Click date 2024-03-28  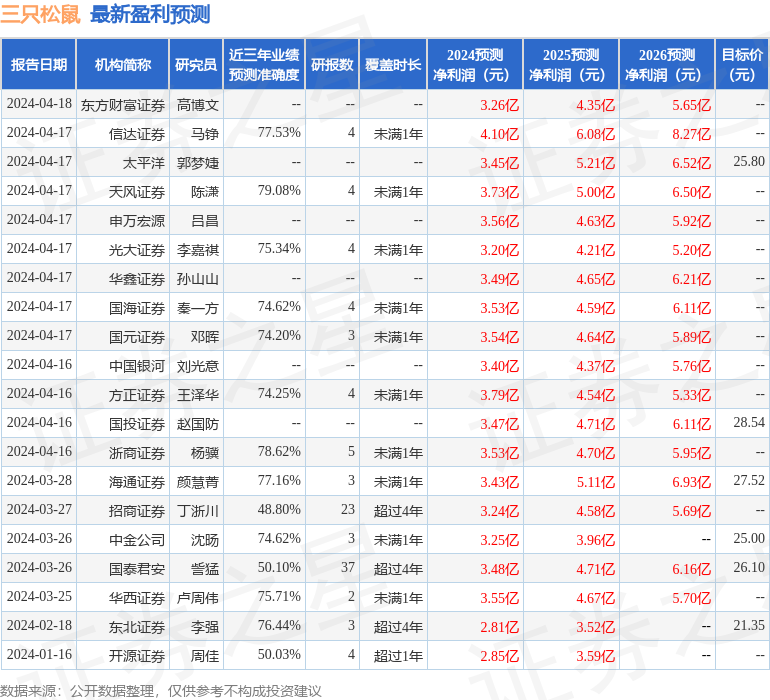pos(39,480)
